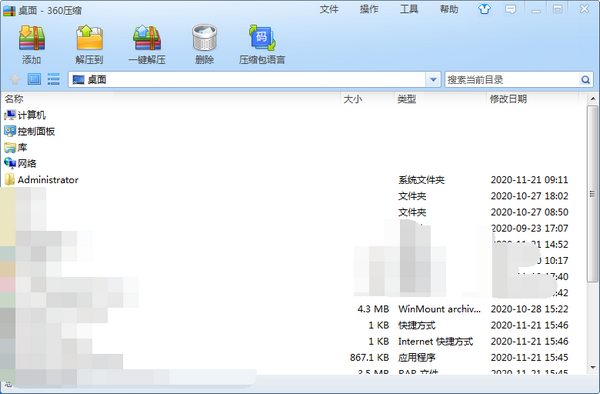
Task: Open the 文件 menu
Action: (329, 9)
